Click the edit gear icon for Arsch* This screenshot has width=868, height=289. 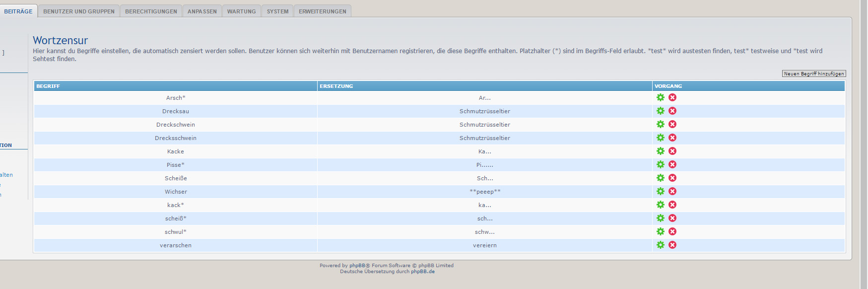660,97
